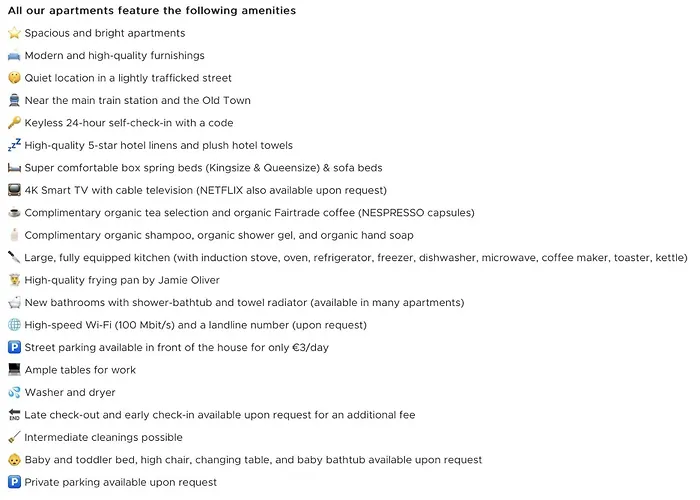Click the zzz icon beside hotel linens
This screenshot has height=500, width=700.
(x=14, y=145)
